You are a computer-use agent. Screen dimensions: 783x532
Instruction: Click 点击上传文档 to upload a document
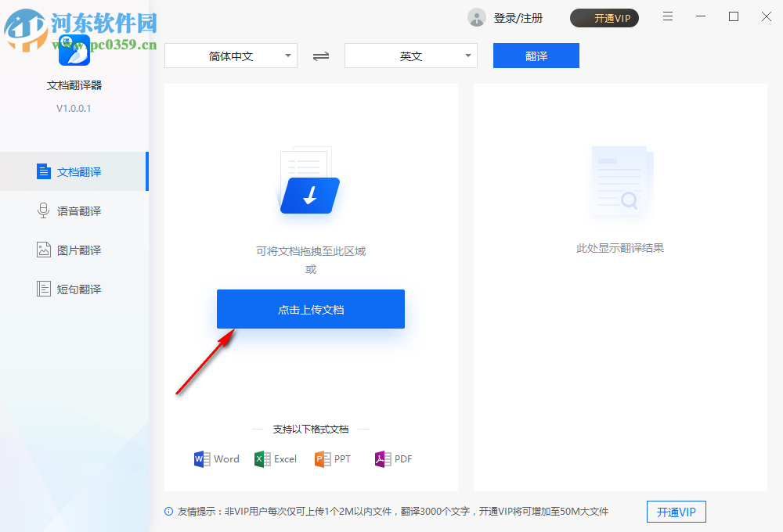tap(310, 308)
